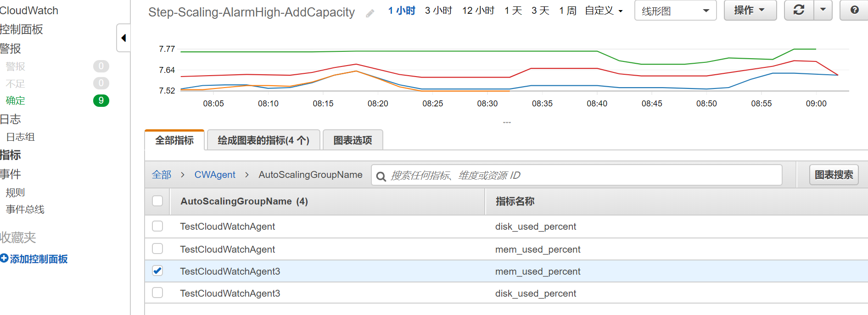Toggle the select-all header checkbox
868x315 pixels.
(157, 201)
